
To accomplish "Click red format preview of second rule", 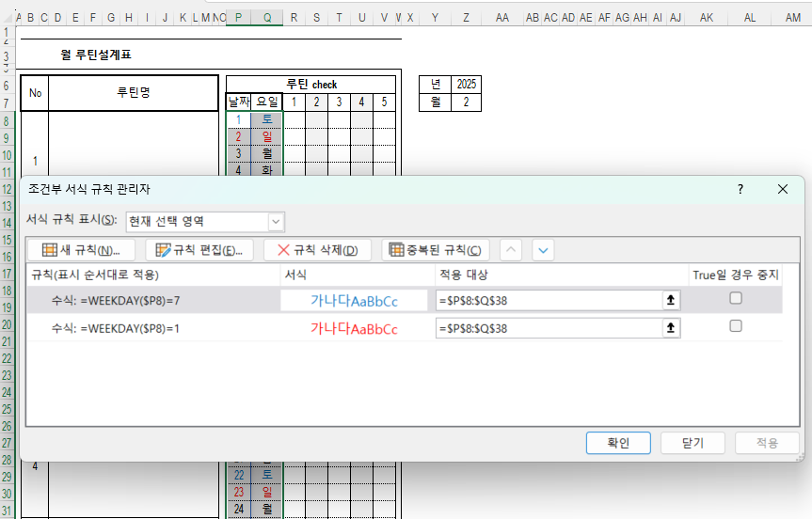I will tap(354, 328).
